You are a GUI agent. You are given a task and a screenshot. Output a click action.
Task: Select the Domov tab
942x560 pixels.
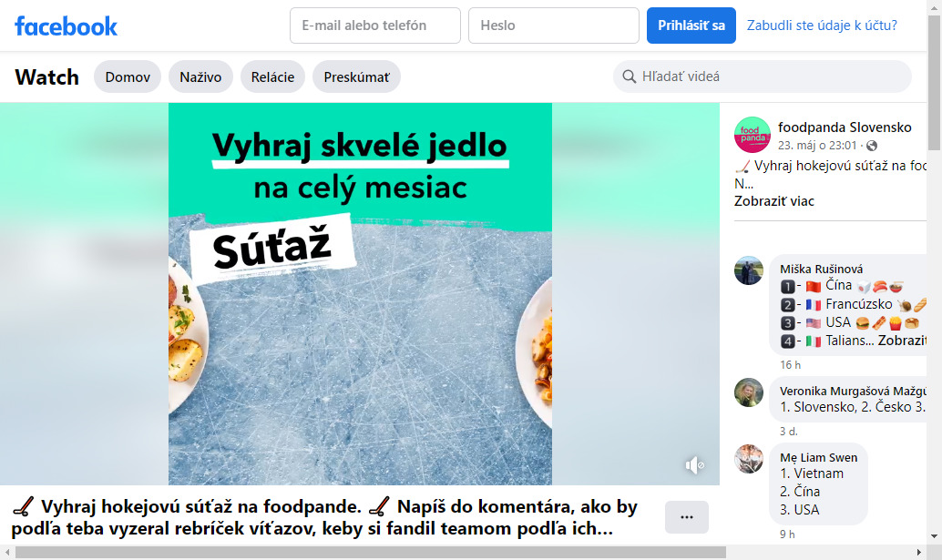pyautogui.click(x=128, y=76)
